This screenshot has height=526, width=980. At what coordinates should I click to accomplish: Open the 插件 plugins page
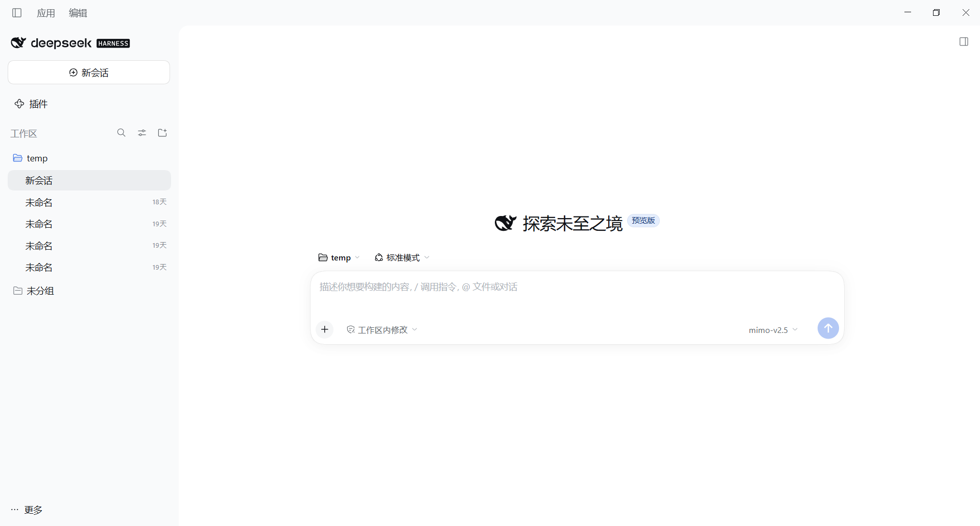[31, 104]
